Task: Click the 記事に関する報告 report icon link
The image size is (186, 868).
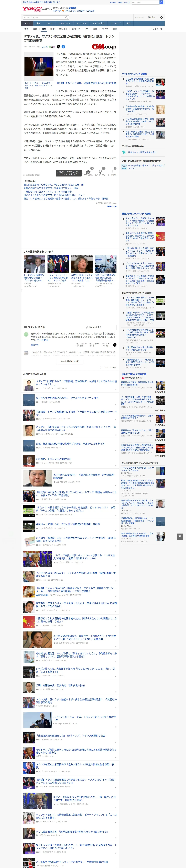Action: click(x=32, y=175)
